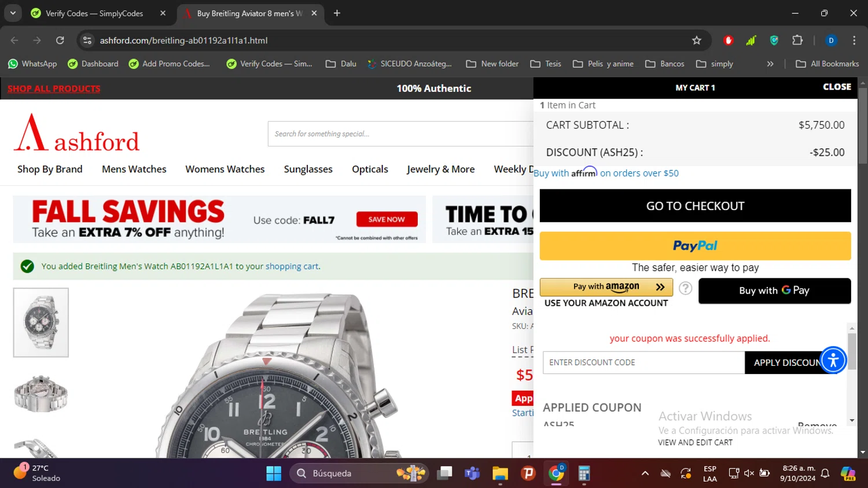The height and width of the screenshot is (488, 868).
Task: Open the Tesis bookmarks folder
Action: pyautogui.click(x=546, y=64)
